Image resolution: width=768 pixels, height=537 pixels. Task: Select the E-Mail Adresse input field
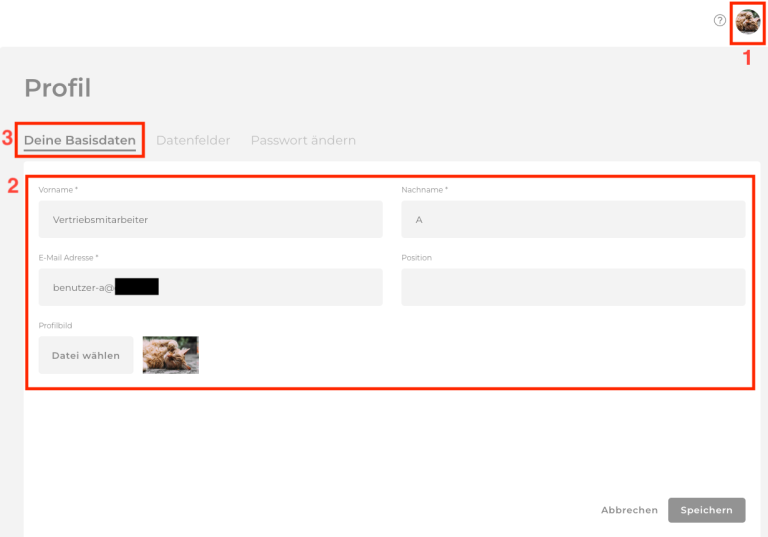pos(210,287)
